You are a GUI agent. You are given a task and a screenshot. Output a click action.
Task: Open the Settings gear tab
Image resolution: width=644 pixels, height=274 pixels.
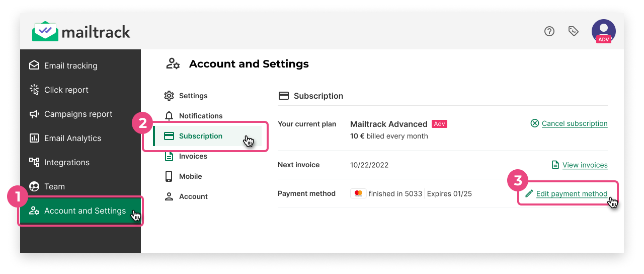[x=193, y=96]
